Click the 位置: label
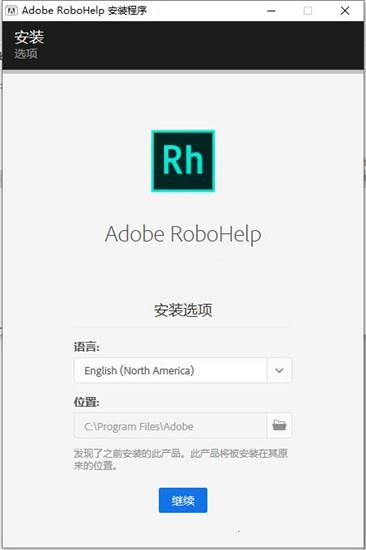366x550 pixels. point(86,402)
